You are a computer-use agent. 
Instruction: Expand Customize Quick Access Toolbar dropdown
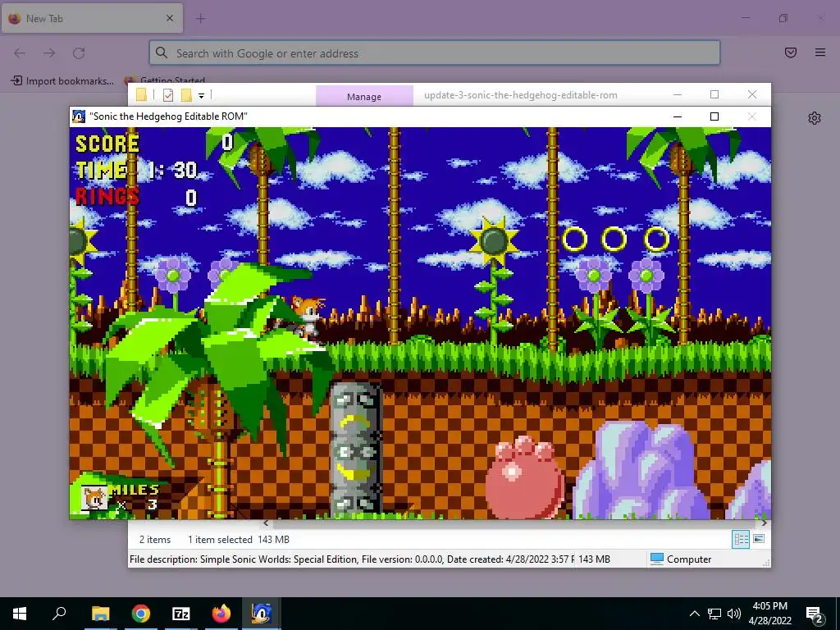(x=202, y=96)
